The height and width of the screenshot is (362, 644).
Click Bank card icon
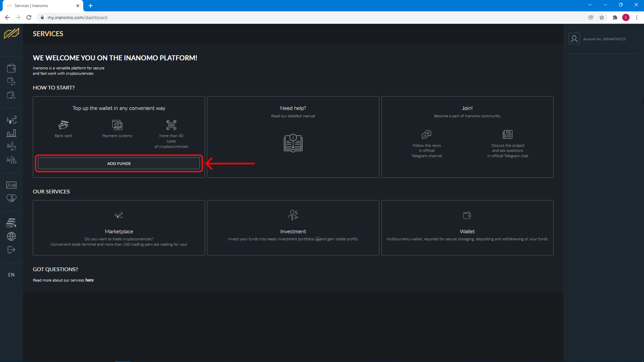63,125
